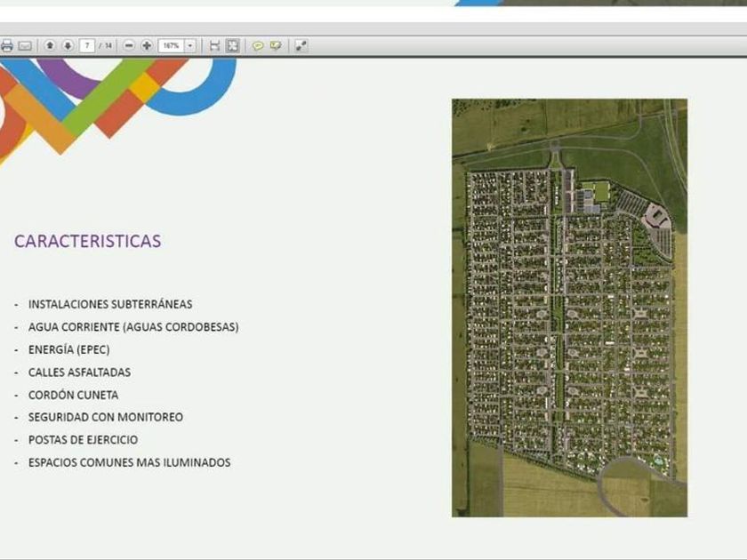
Task: Click the aerial site plan image
Action: [x=569, y=307]
